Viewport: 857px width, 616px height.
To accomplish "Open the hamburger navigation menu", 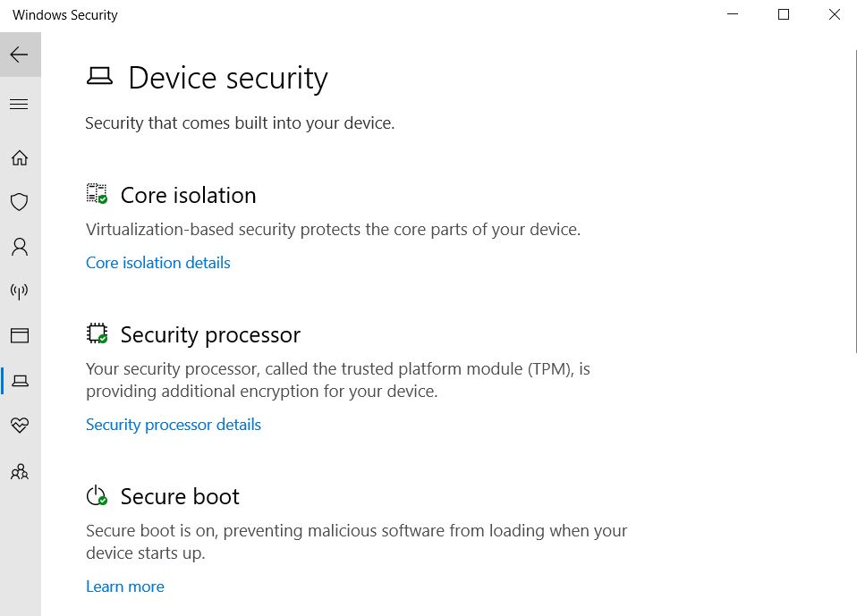I will point(20,104).
